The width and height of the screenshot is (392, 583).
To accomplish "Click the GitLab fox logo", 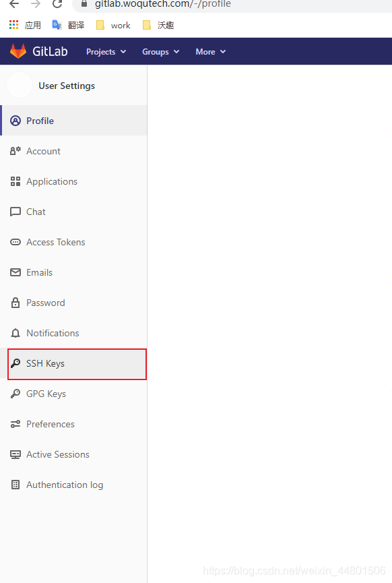I will (x=18, y=51).
